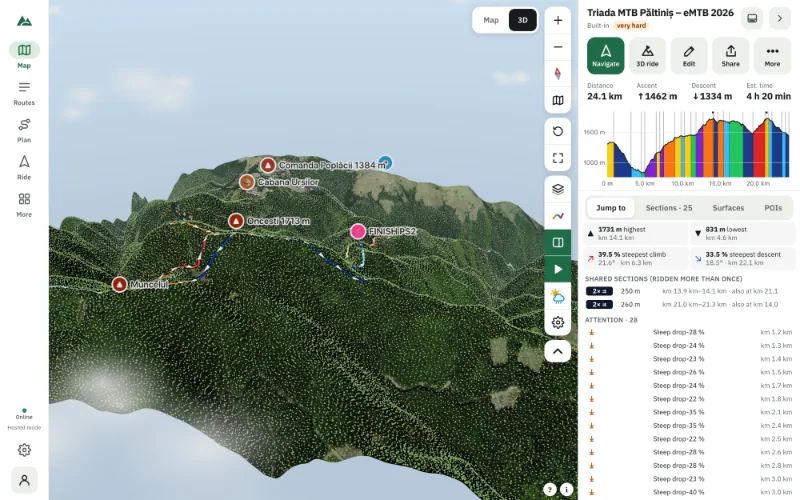Click the colored route line icon
Viewport: 800px width, 500px height.
pos(558,216)
